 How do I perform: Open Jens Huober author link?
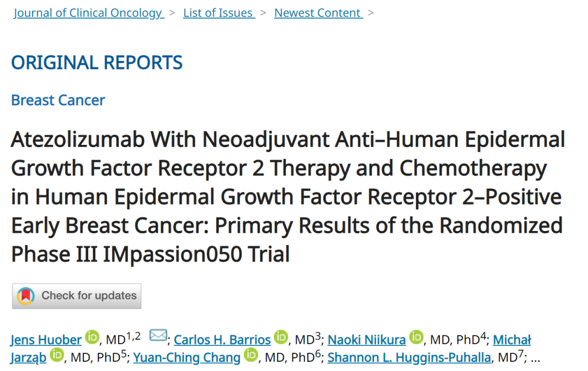pyautogui.click(x=46, y=340)
